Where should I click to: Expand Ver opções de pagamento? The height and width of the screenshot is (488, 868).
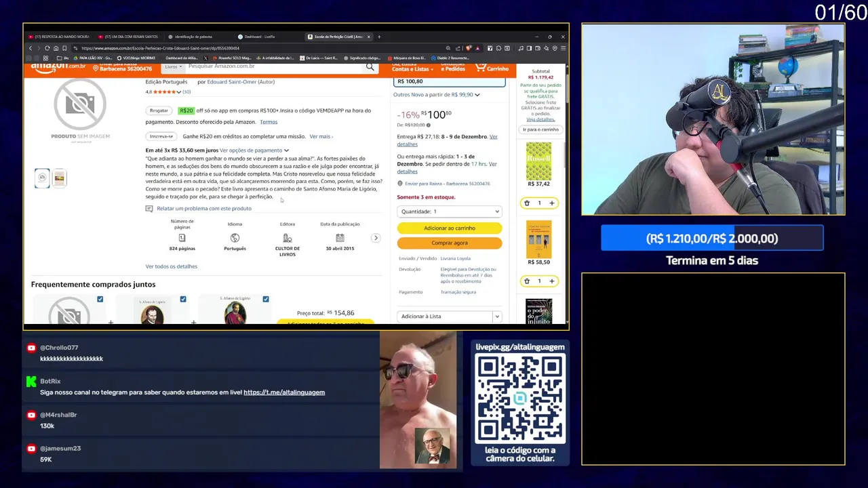click(254, 150)
